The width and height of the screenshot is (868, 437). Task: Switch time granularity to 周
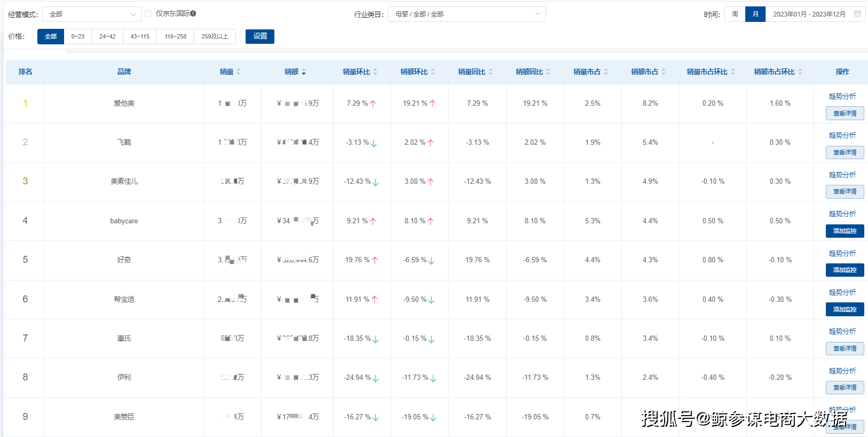click(x=735, y=14)
